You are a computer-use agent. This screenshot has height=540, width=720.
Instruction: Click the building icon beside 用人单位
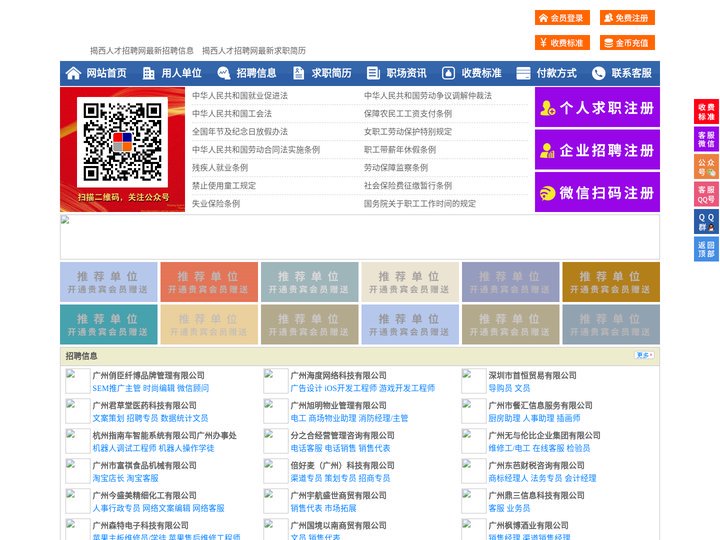click(148, 73)
